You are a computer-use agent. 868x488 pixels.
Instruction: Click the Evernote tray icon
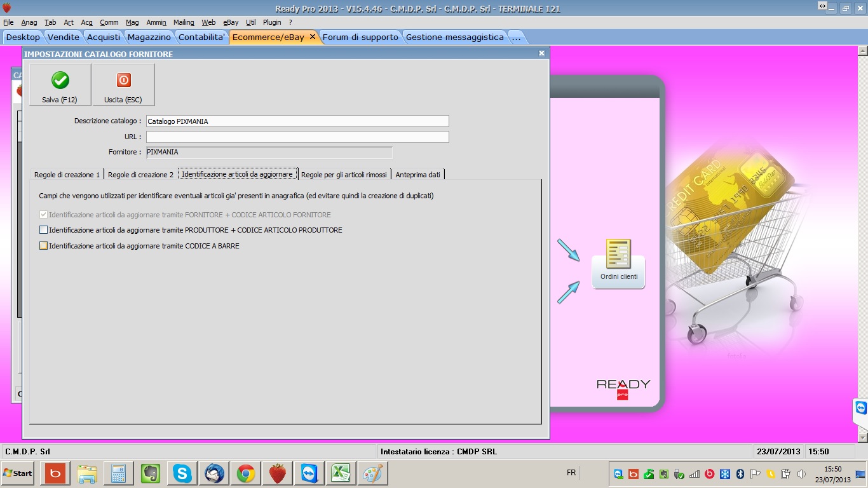(x=664, y=474)
